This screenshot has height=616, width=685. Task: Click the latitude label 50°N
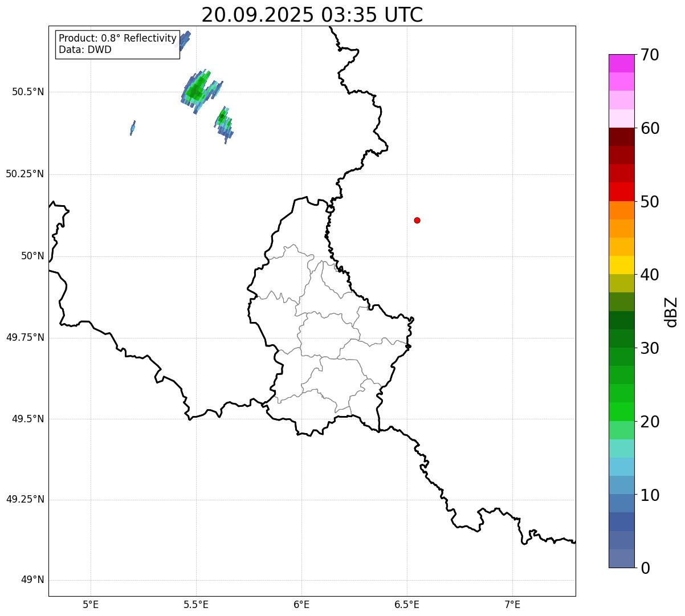(32, 256)
